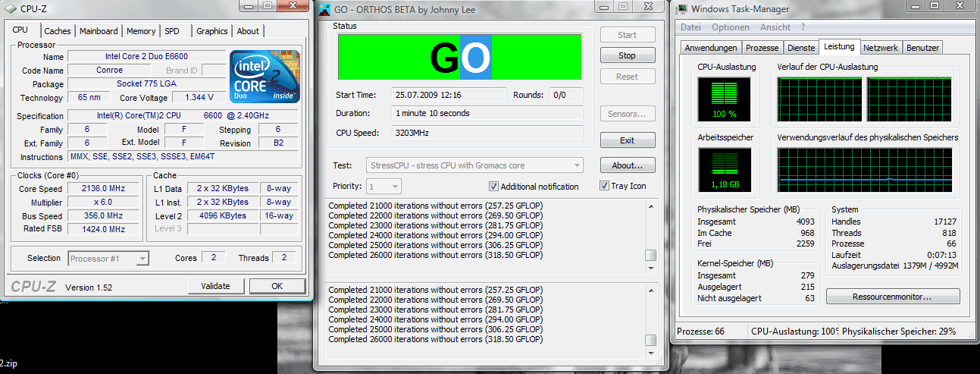Click the Reset button in ORTHOS
Viewport: 980px width, 374px height.
(x=628, y=77)
